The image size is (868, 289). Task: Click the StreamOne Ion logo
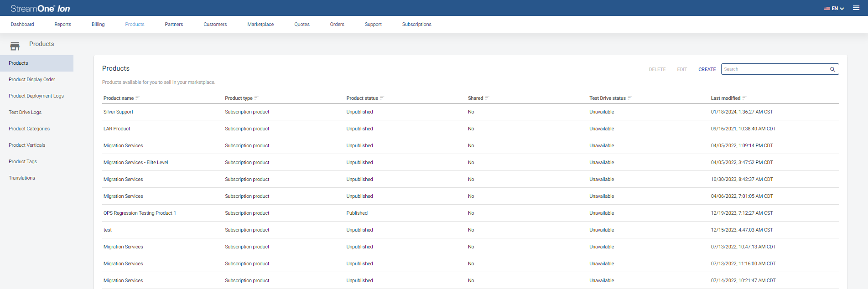(40, 9)
